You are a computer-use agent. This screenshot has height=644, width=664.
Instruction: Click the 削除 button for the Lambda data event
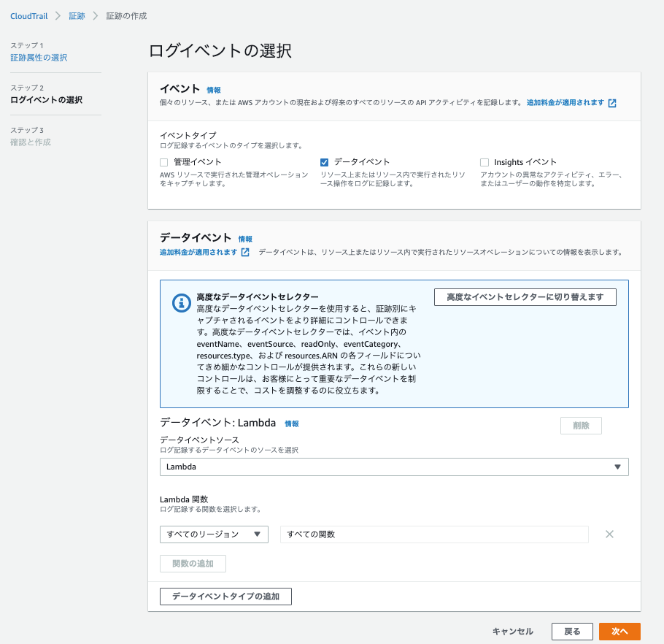[x=581, y=426]
